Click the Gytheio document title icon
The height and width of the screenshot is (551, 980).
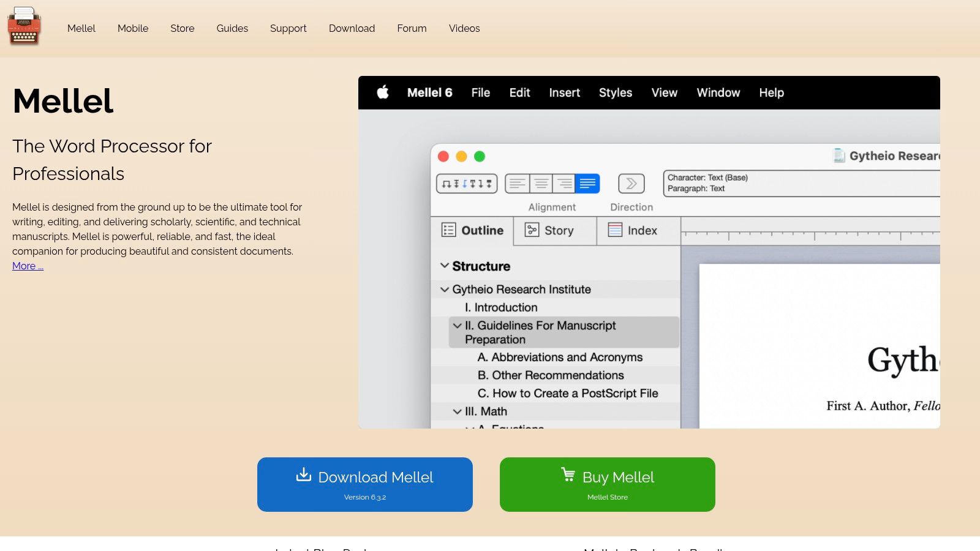(839, 156)
